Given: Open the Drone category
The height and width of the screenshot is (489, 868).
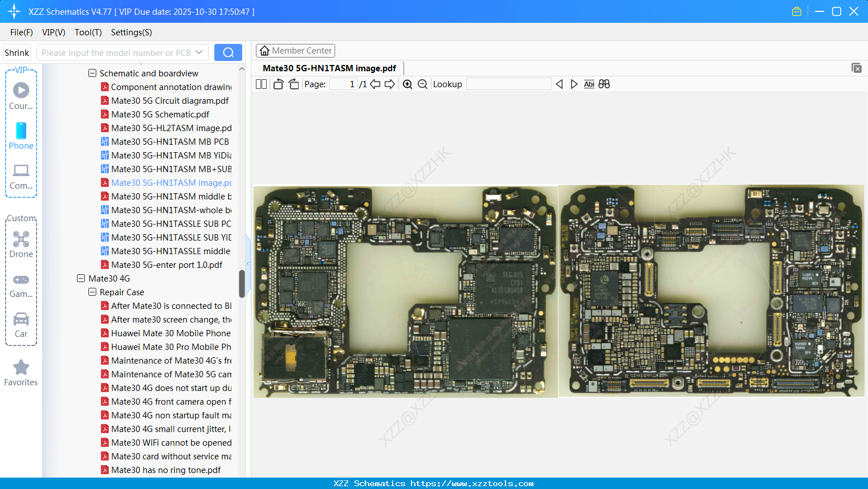Looking at the screenshot, I should (21, 239).
